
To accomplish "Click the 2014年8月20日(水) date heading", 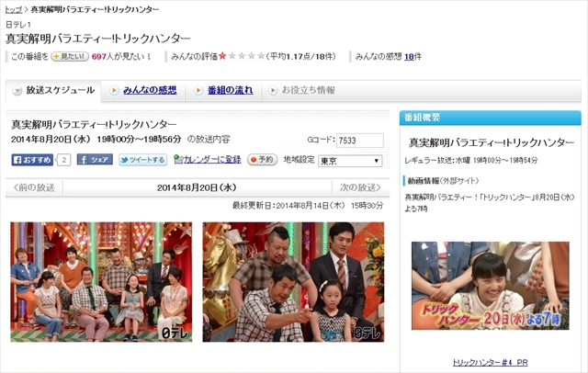I will click(197, 187).
